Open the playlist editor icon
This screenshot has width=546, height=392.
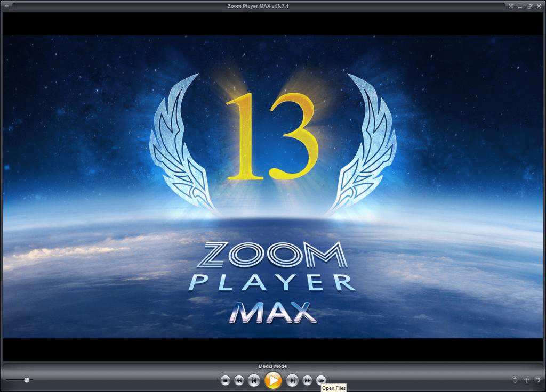(x=538, y=380)
